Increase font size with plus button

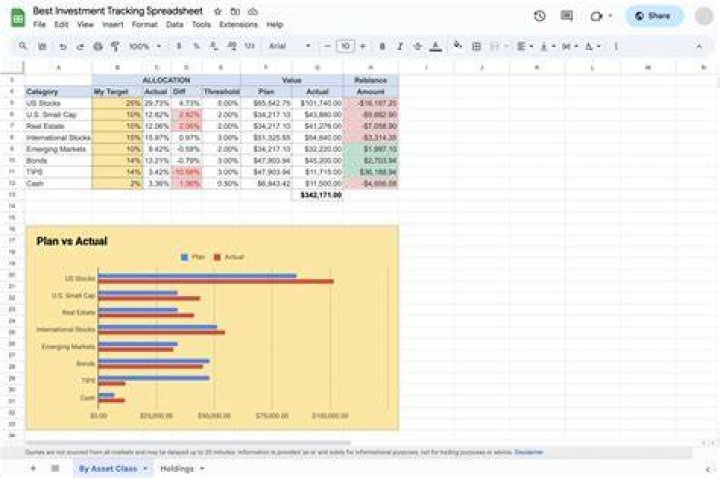point(363,46)
